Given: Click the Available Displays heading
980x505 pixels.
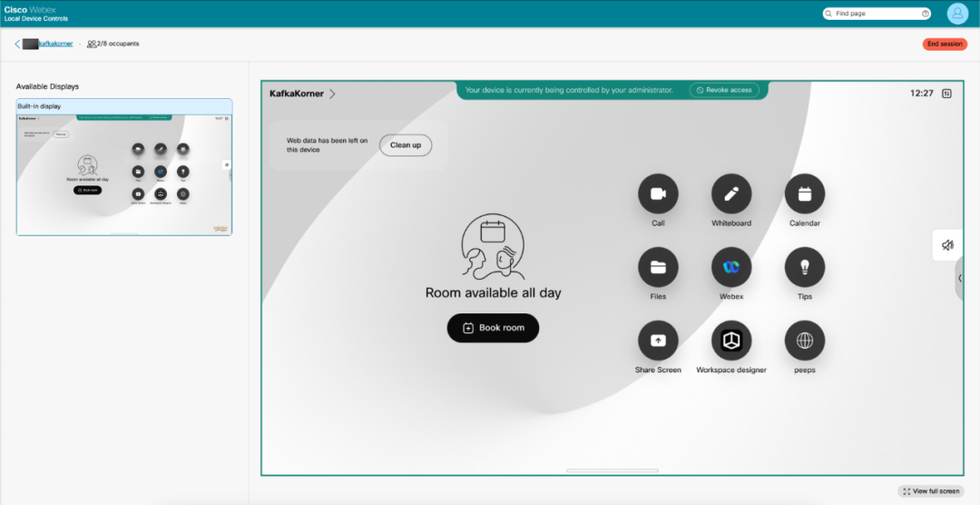Looking at the screenshot, I should click(47, 86).
